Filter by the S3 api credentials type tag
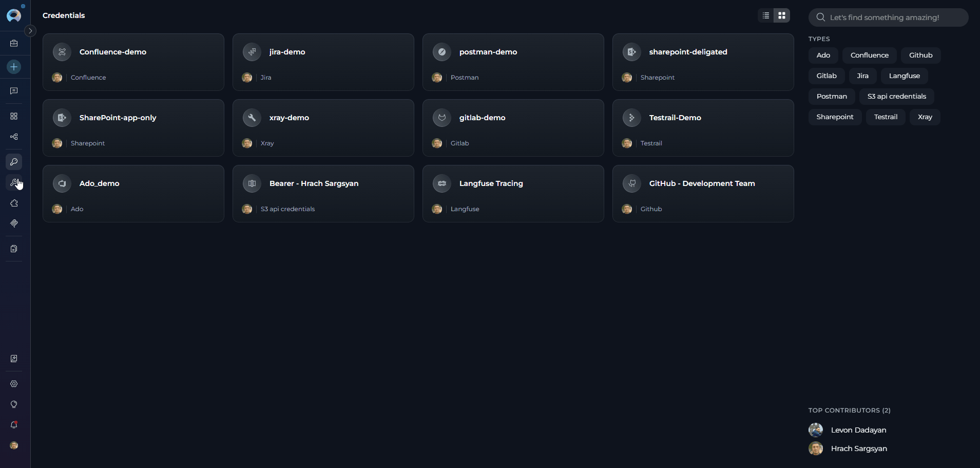 [896, 96]
